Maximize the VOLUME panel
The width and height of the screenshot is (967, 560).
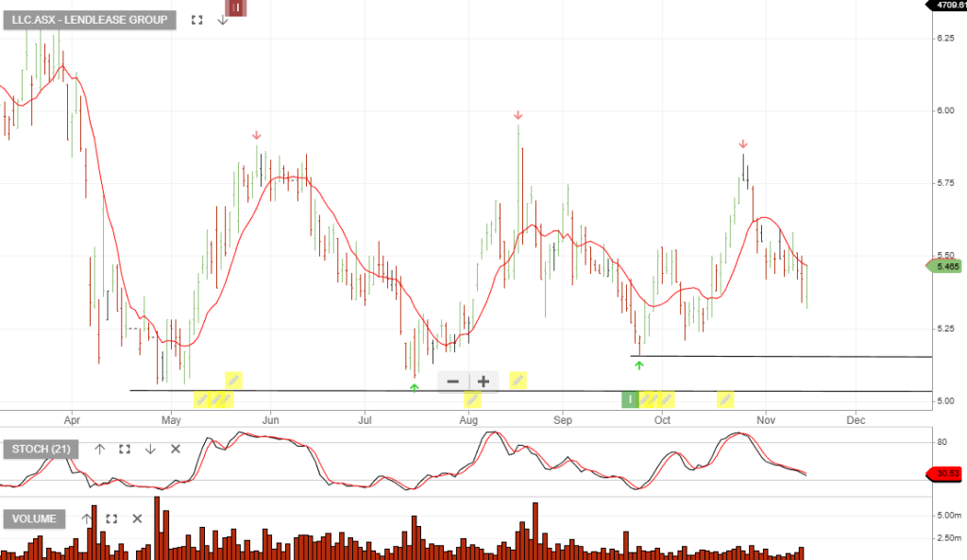(x=111, y=518)
